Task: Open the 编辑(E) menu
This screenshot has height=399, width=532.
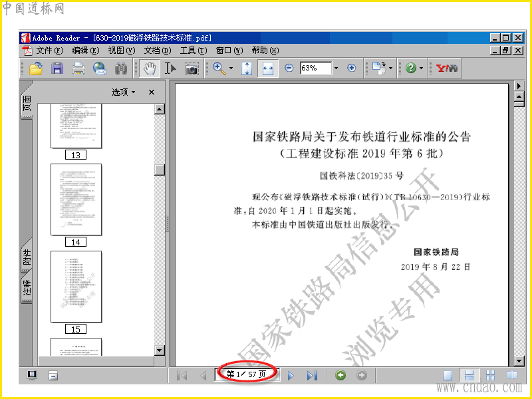Action: (86, 51)
